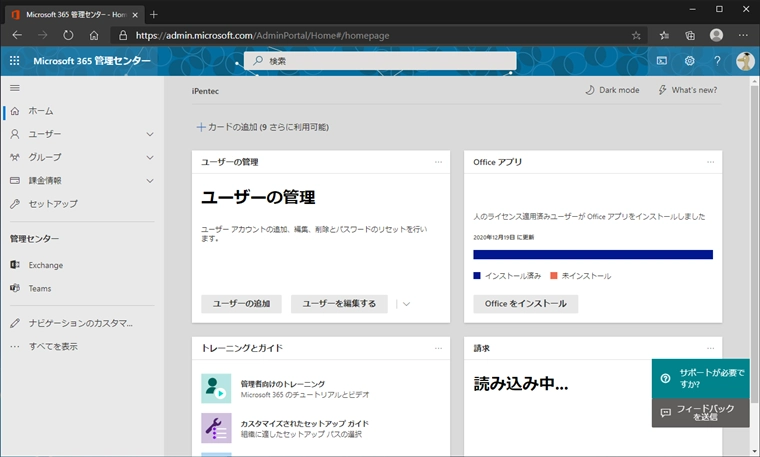Click フィードバックを送信 button
Image resolution: width=760 pixels, height=457 pixels.
(701, 413)
